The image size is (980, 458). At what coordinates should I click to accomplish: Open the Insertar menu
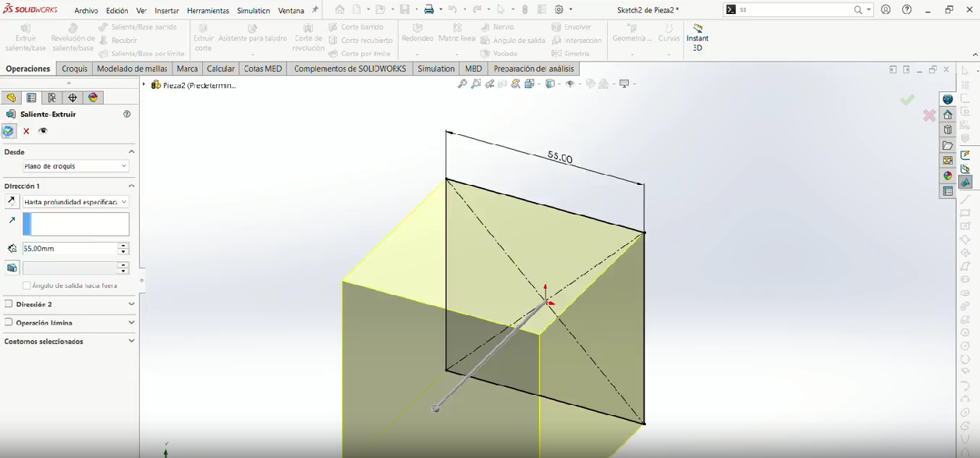click(167, 11)
